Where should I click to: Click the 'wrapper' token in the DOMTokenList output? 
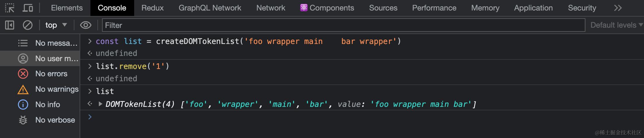click(x=238, y=104)
